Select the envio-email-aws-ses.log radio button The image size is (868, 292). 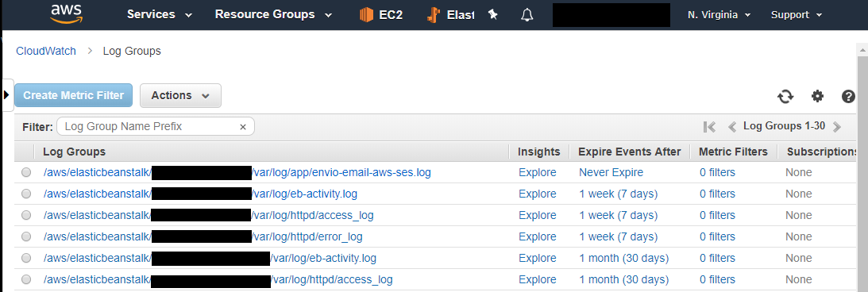pos(26,172)
